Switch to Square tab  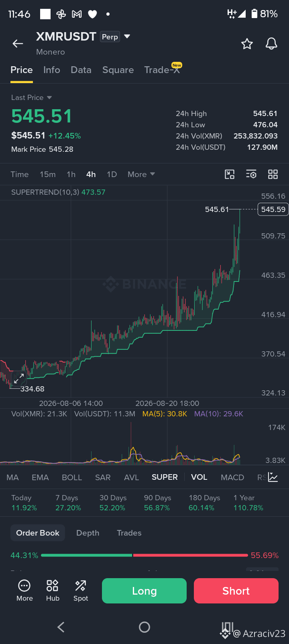[x=118, y=70]
